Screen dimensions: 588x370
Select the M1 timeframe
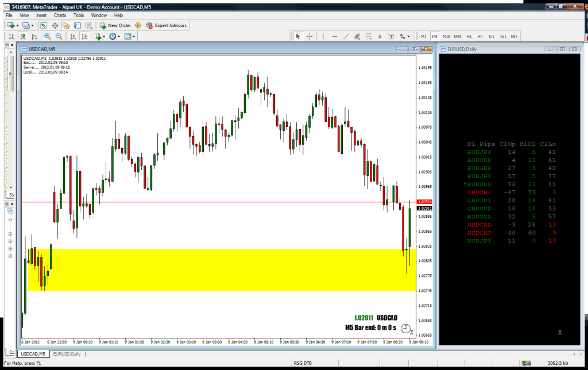(x=423, y=36)
